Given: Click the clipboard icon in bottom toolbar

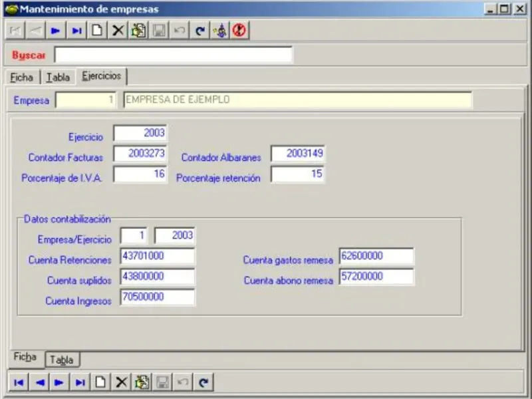Looking at the screenshot, I should (142, 382).
